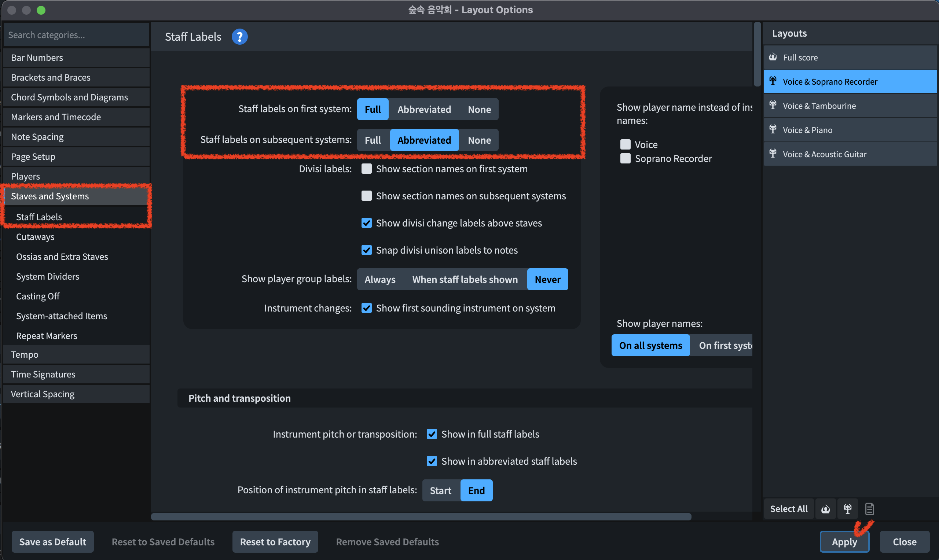Click the Search categories input field

click(x=76, y=35)
